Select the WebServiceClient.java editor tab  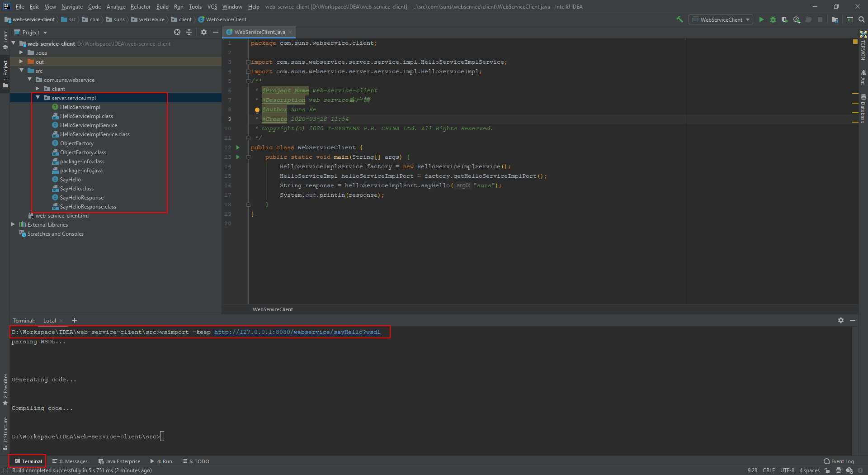pos(259,32)
